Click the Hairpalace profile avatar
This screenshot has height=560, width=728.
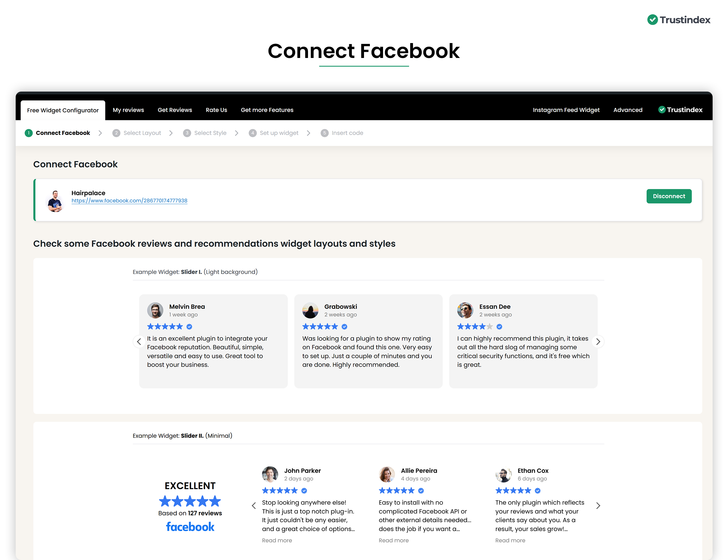55,201
